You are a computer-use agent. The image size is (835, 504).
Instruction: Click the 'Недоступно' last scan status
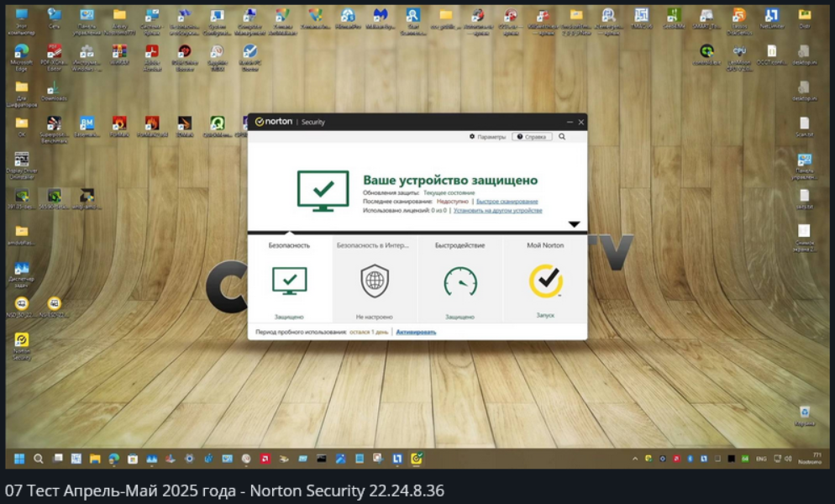click(452, 202)
